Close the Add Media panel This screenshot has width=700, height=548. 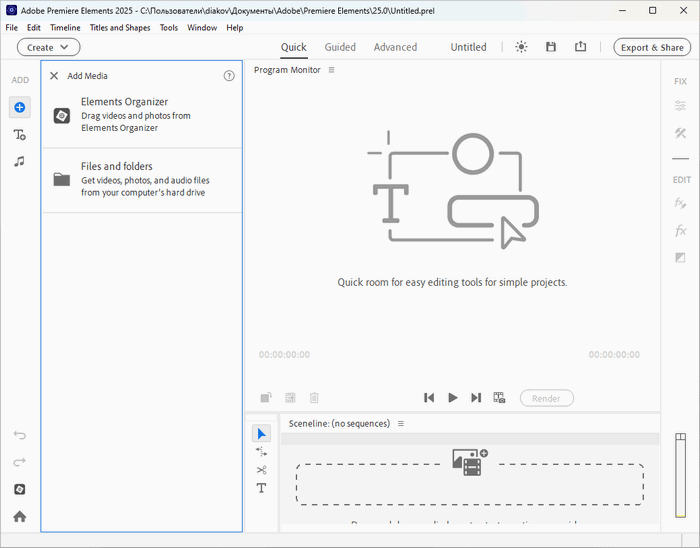pyautogui.click(x=54, y=76)
